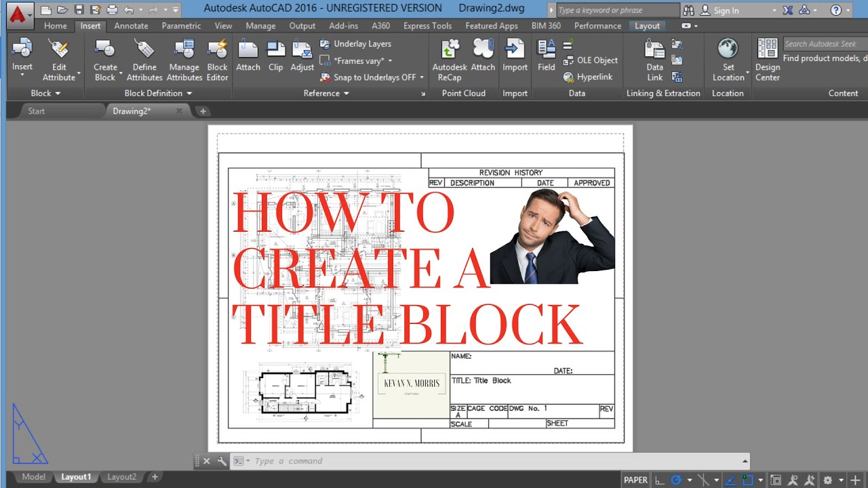This screenshot has width=868, height=488.
Task: Launch the Block Editor
Action: [x=217, y=60]
